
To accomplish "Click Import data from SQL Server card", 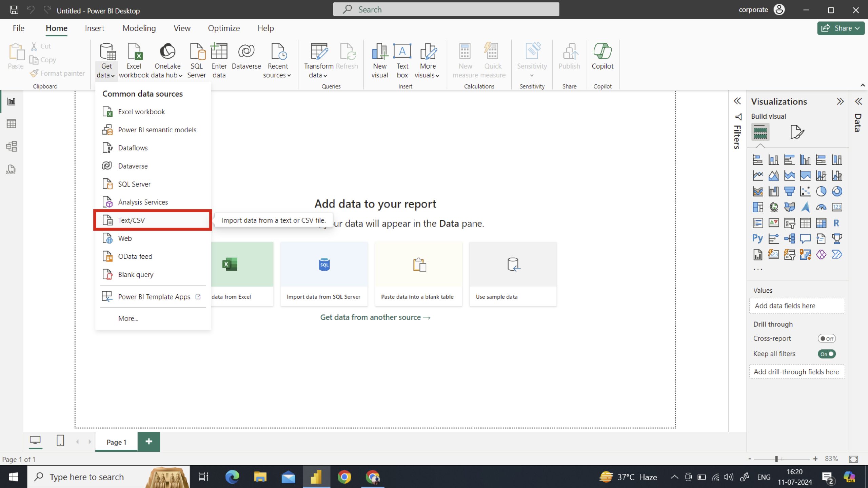I will tap(324, 274).
